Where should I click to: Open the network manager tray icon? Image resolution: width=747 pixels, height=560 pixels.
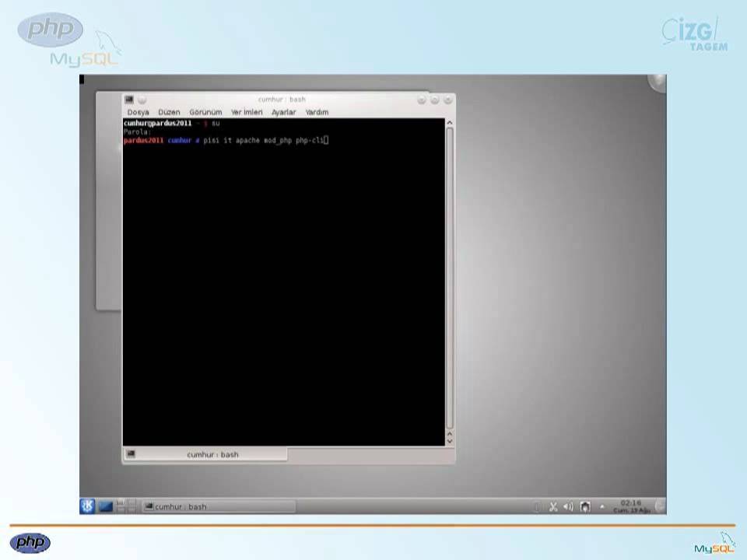tap(585, 506)
